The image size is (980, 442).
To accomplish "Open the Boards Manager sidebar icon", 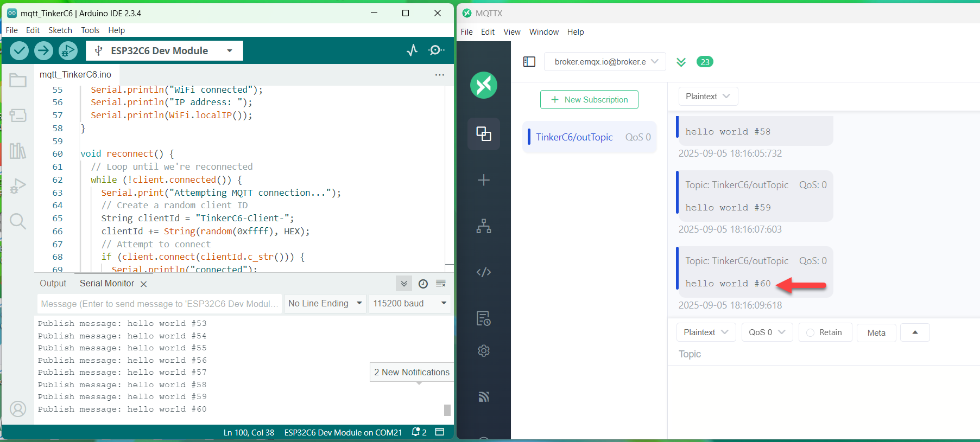I will click(x=18, y=115).
